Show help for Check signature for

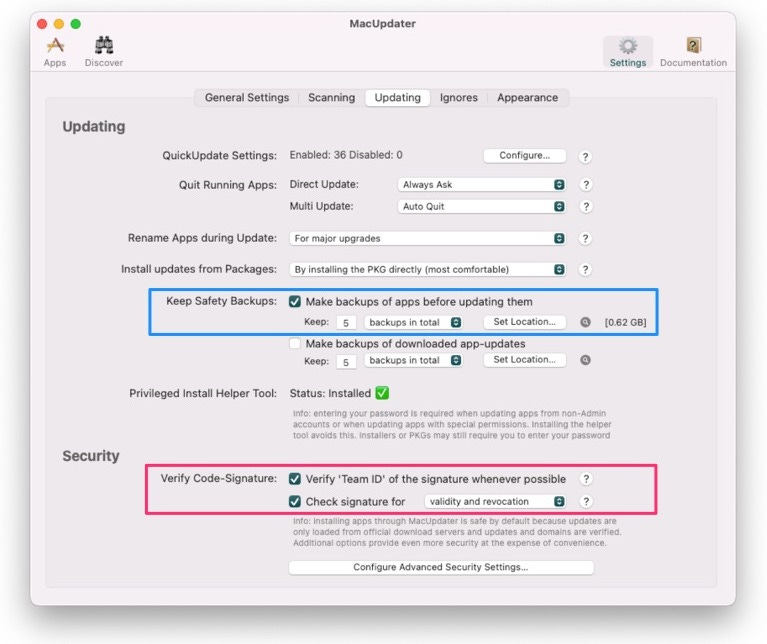586,502
